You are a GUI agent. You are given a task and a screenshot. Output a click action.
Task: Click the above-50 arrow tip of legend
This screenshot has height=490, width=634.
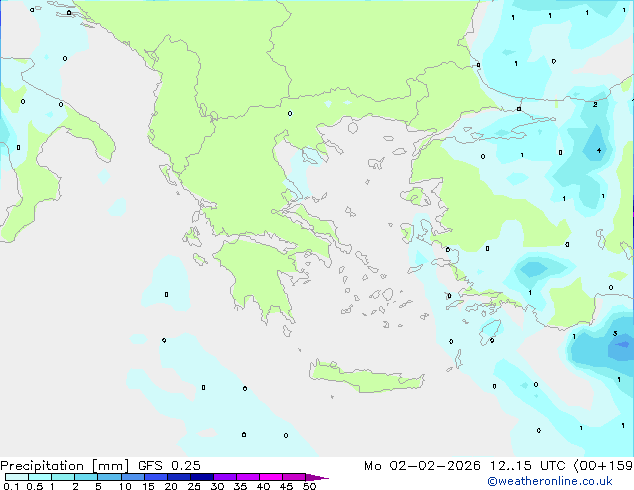point(317,477)
